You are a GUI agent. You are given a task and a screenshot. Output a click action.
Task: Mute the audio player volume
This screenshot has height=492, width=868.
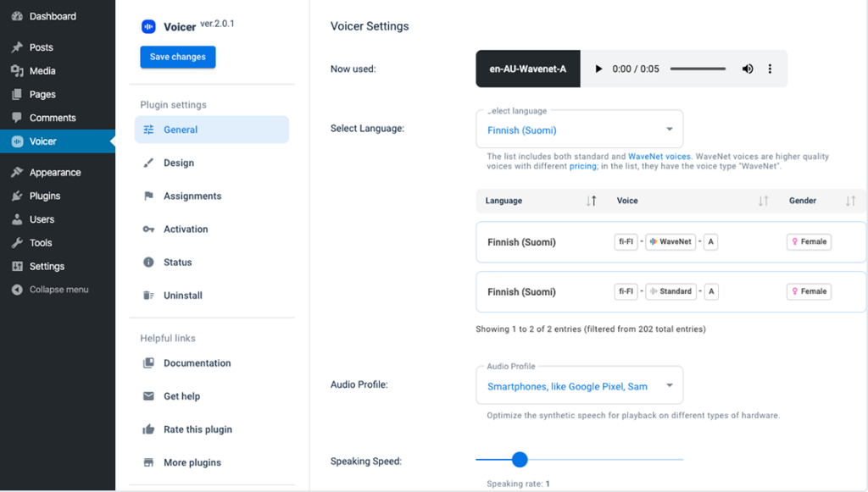[x=747, y=68]
